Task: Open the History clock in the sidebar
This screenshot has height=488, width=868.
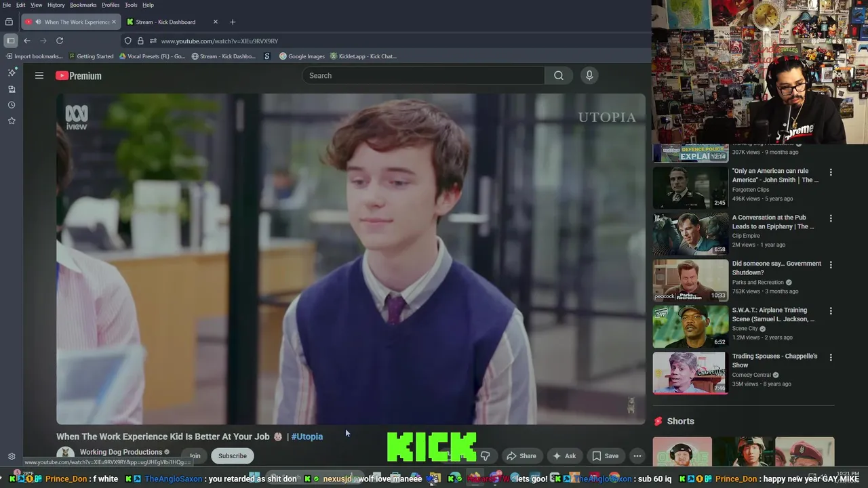Action: 12,105
